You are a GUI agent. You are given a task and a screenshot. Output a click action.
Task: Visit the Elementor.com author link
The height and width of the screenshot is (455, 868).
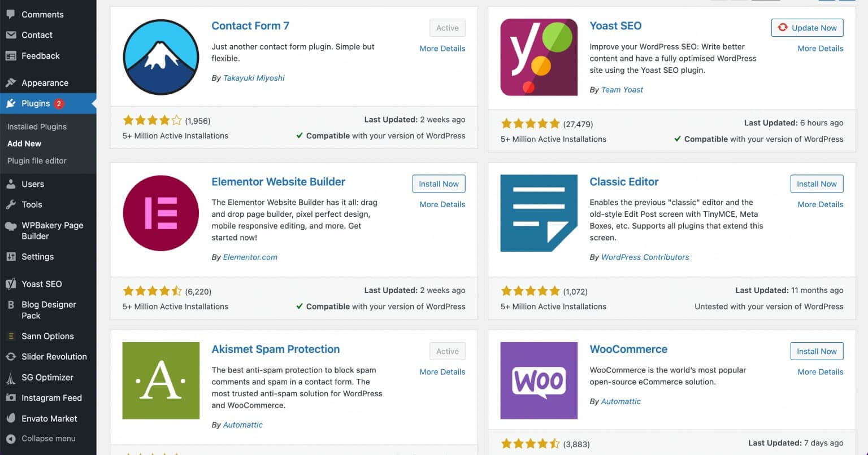[x=250, y=257]
